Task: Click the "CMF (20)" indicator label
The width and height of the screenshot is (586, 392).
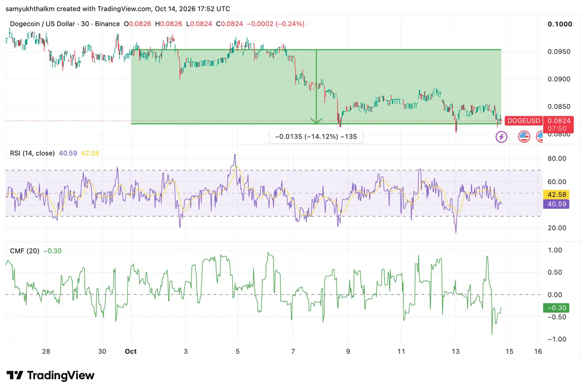Action: click(25, 251)
